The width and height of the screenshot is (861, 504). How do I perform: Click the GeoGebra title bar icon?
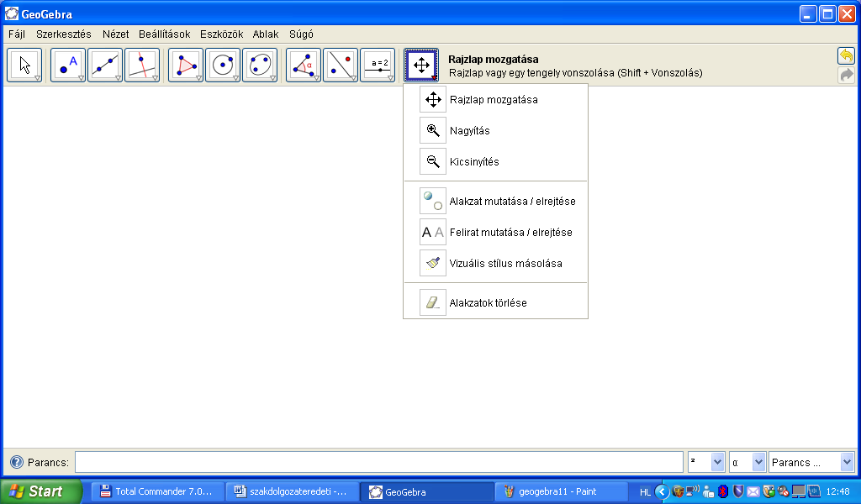tap(12, 13)
